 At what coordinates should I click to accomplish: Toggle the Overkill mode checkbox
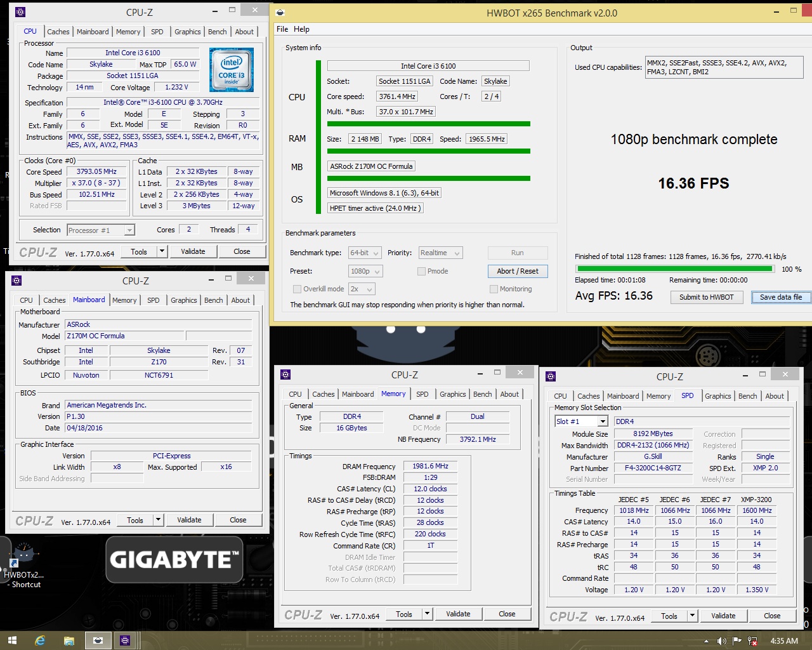pyautogui.click(x=297, y=289)
